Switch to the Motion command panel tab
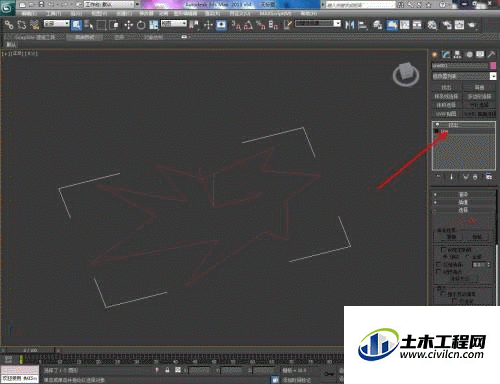 [x=469, y=54]
